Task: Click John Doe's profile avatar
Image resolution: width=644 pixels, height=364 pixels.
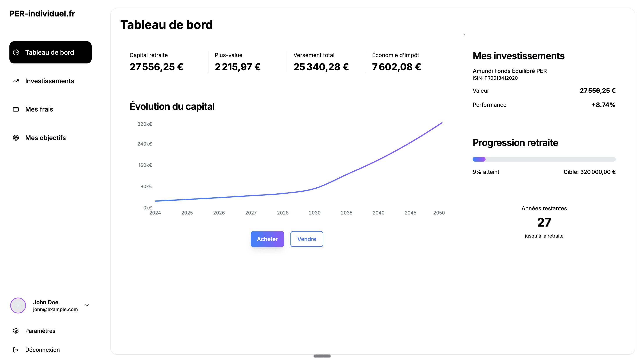Action: pyautogui.click(x=18, y=305)
